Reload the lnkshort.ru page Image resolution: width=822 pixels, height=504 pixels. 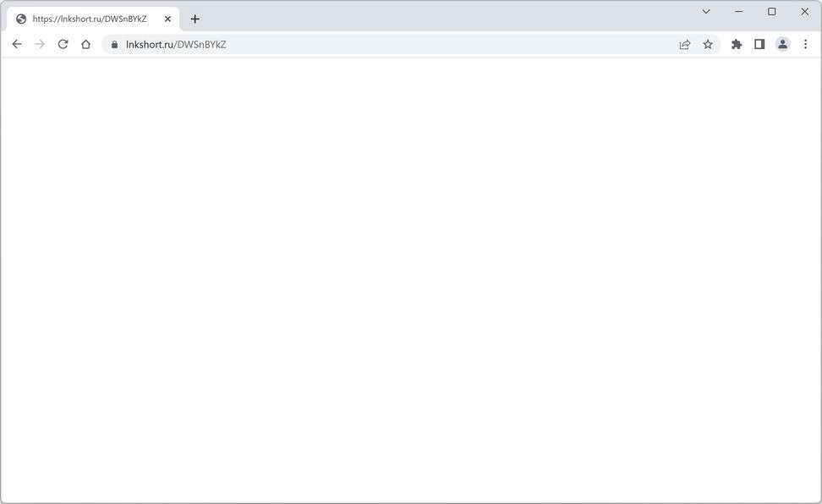point(63,44)
